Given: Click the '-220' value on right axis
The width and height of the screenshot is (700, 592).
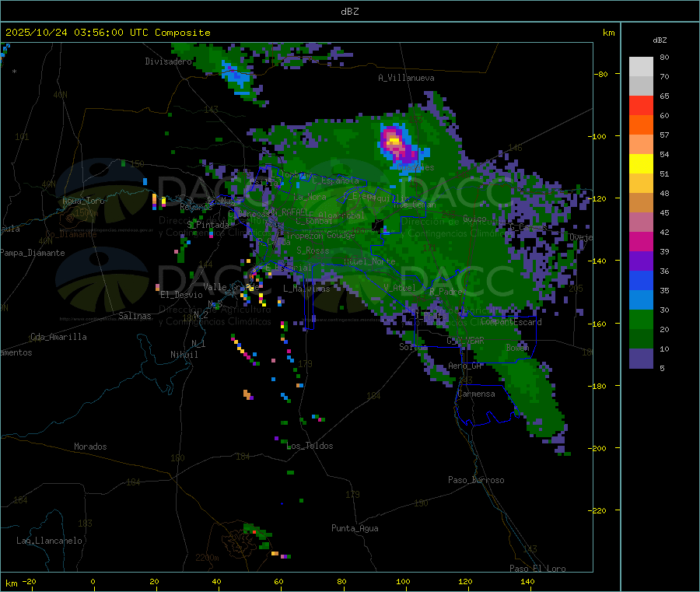Looking at the screenshot, I should click(x=598, y=510).
